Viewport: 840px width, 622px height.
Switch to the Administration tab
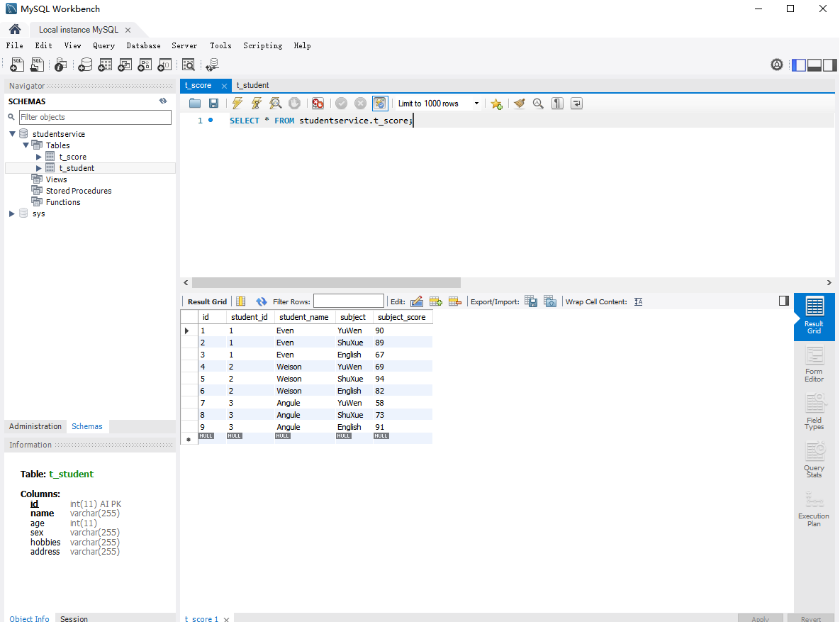[35, 426]
